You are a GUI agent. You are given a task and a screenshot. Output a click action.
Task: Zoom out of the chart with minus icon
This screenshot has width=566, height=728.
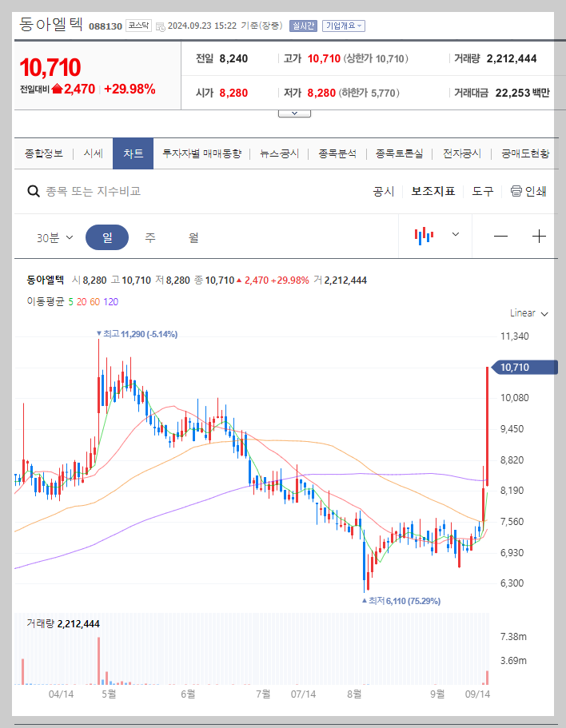point(500,237)
